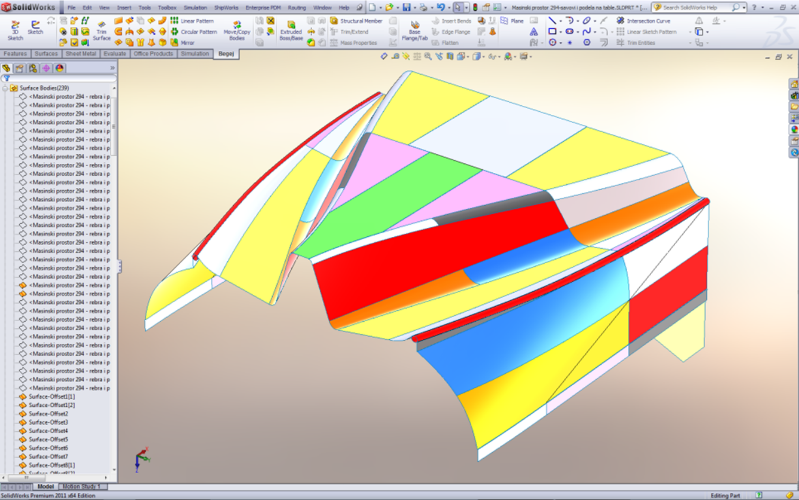Select the Sketch tool
This screenshot has height=500, width=799.
(x=36, y=29)
